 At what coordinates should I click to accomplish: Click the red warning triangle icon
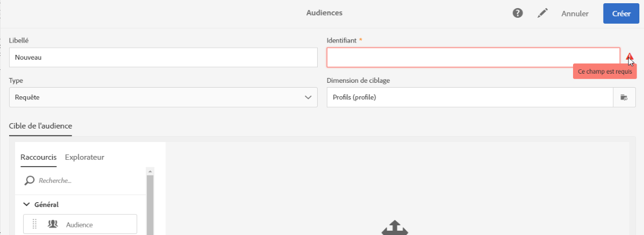coord(629,57)
